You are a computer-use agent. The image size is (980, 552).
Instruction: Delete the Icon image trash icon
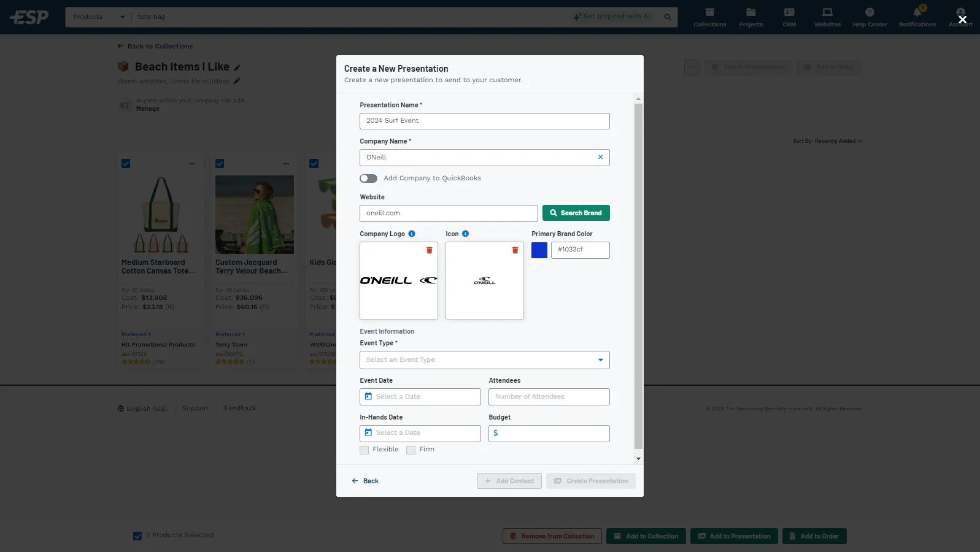point(515,250)
